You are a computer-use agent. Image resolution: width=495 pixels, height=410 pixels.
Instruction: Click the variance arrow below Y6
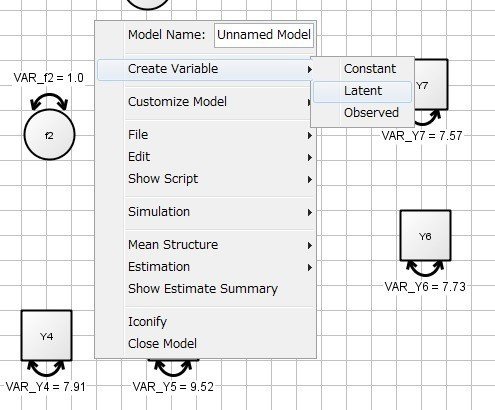coord(425,269)
